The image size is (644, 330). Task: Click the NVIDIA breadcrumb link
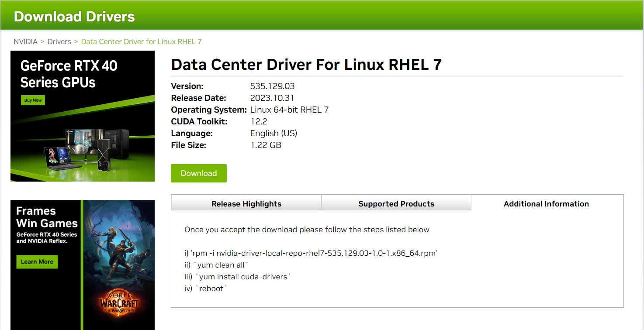click(25, 41)
